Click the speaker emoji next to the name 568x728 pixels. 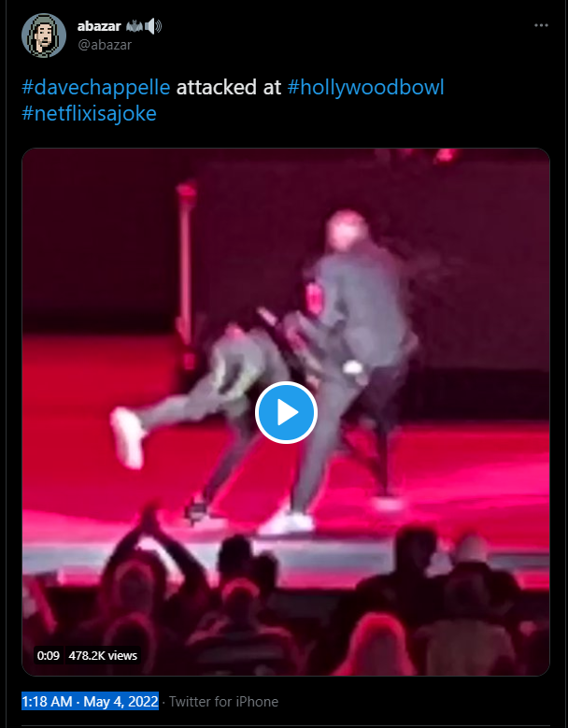point(153,26)
